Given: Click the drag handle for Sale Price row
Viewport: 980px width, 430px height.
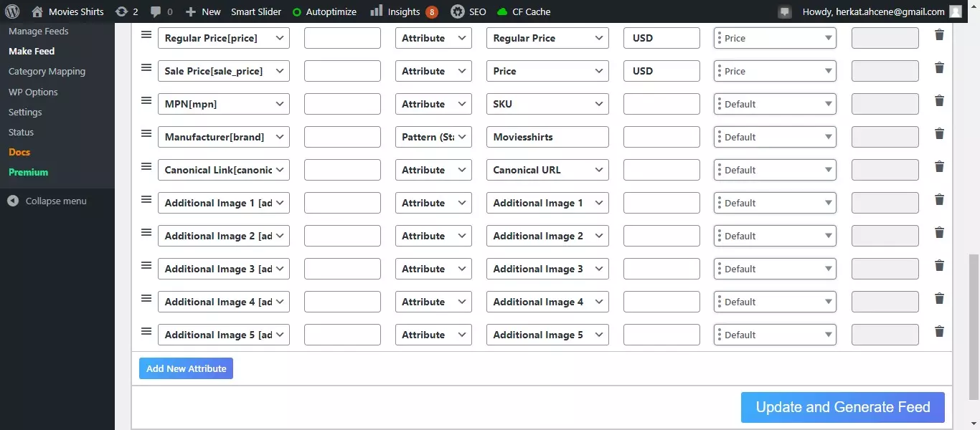Looking at the screenshot, I should click(x=146, y=68).
